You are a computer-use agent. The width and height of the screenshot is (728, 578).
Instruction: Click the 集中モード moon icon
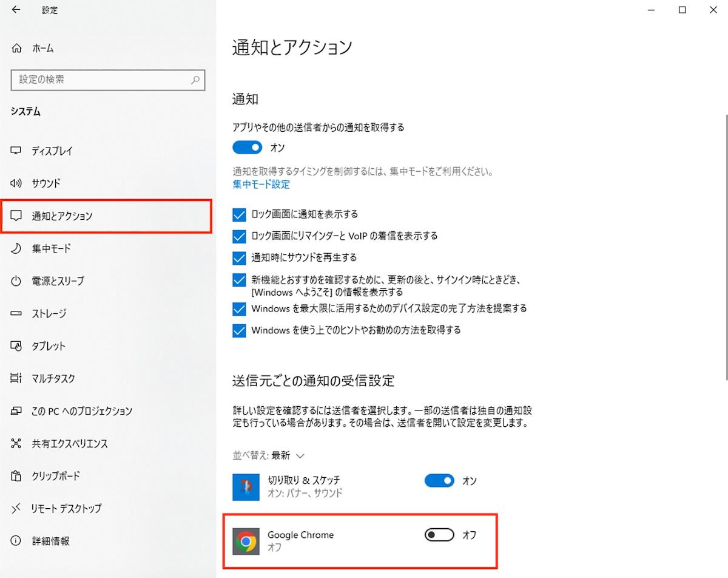click(16, 248)
